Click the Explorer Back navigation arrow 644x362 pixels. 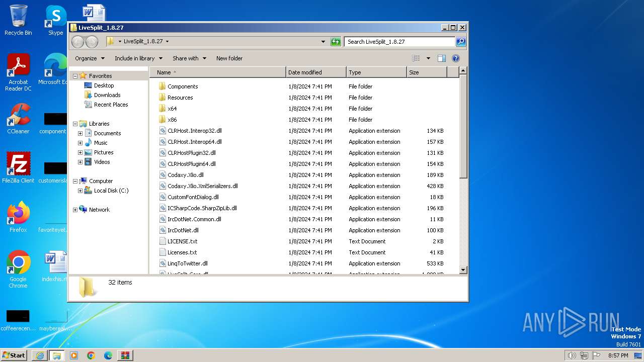pos(77,42)
